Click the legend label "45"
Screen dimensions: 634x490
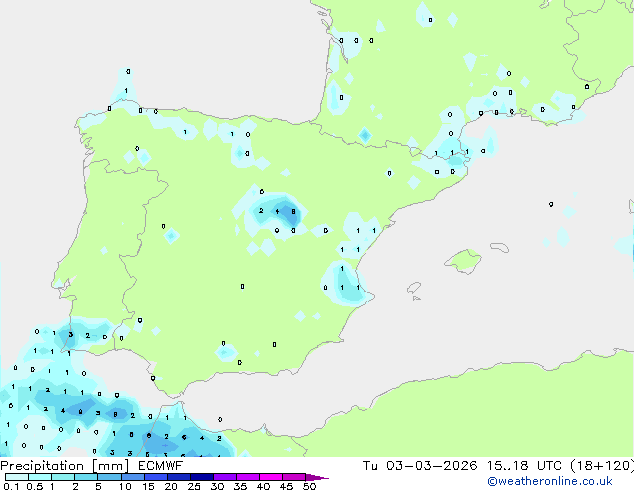pyautogui.click(x=286, y=486)
